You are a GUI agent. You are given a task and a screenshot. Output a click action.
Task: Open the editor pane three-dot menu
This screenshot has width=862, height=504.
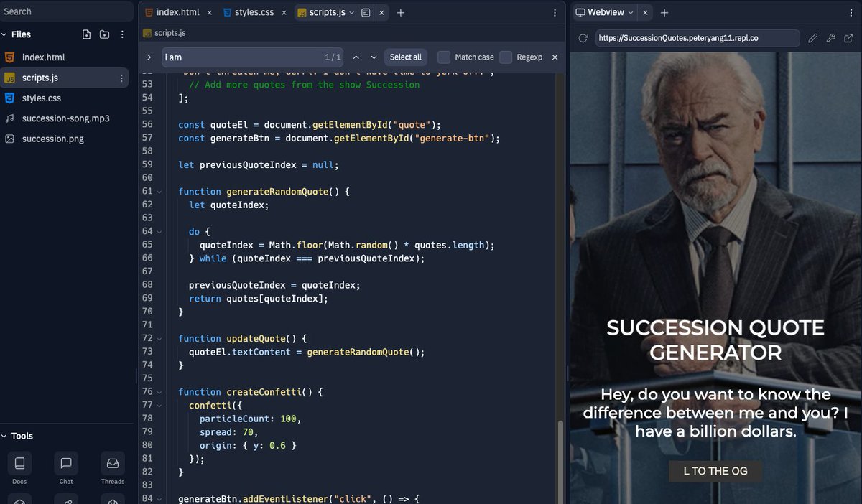tap(555, 12)
